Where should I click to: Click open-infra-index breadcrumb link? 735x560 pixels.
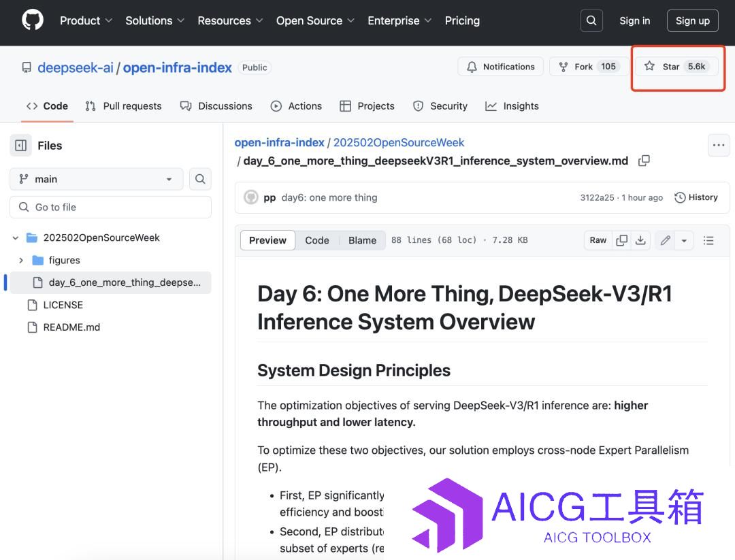(280, 142)
